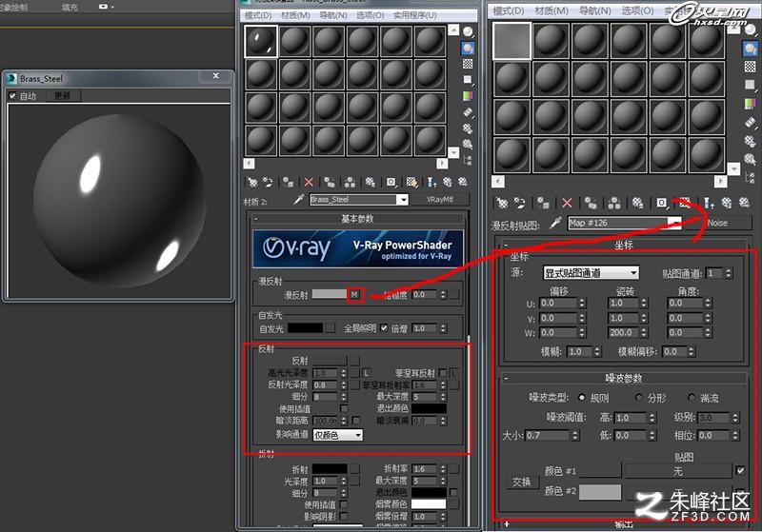The image size is (762, 532).
Task: Pick material eyedropper beside Brass_Steel name
Action: 298,199
